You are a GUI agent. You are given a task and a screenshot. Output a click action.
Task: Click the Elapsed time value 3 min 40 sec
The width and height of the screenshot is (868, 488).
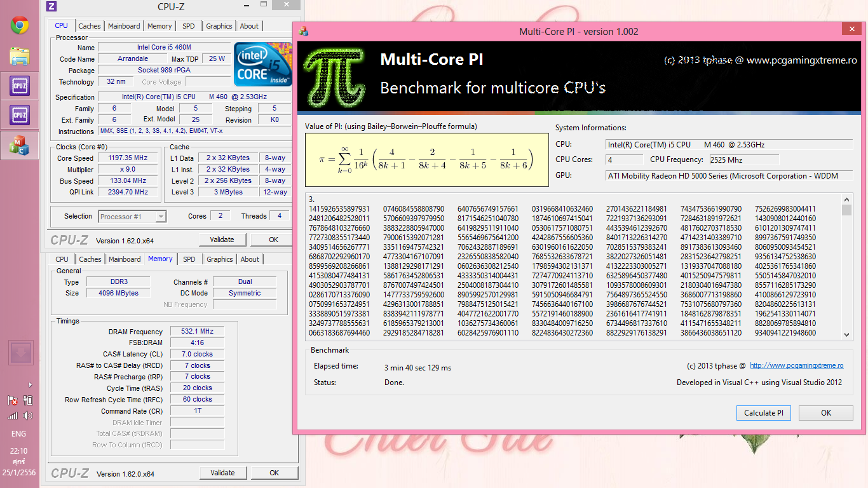click(417, 367)
